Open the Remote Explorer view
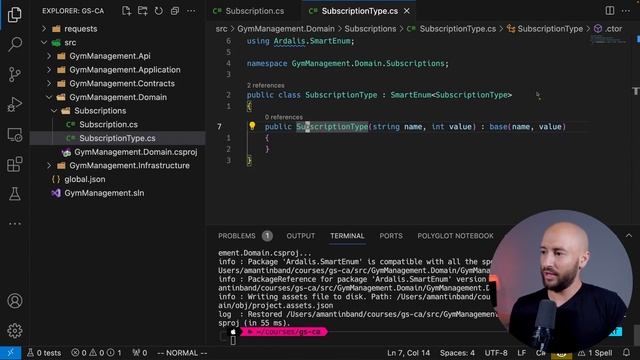This screenshot has height=360, width=640. coord(15,135)
